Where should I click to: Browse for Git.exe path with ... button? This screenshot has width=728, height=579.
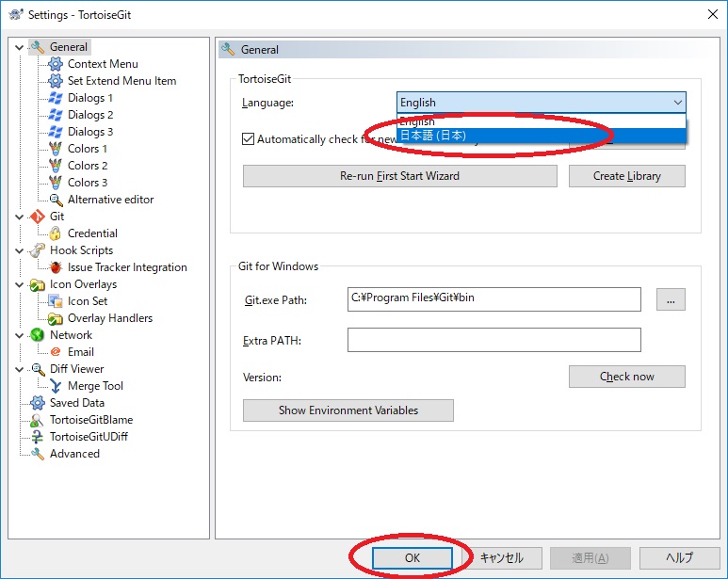tap(671, 299)
